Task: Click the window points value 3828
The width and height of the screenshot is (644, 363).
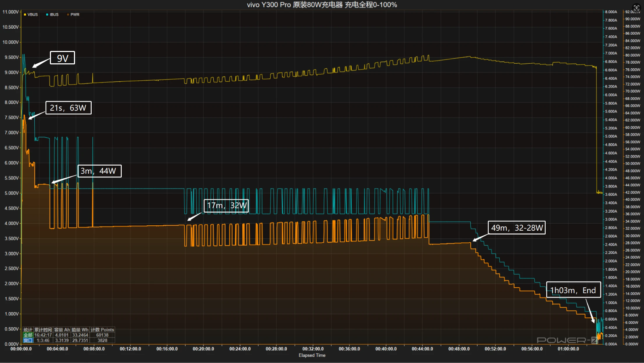Action: [103, 340]
